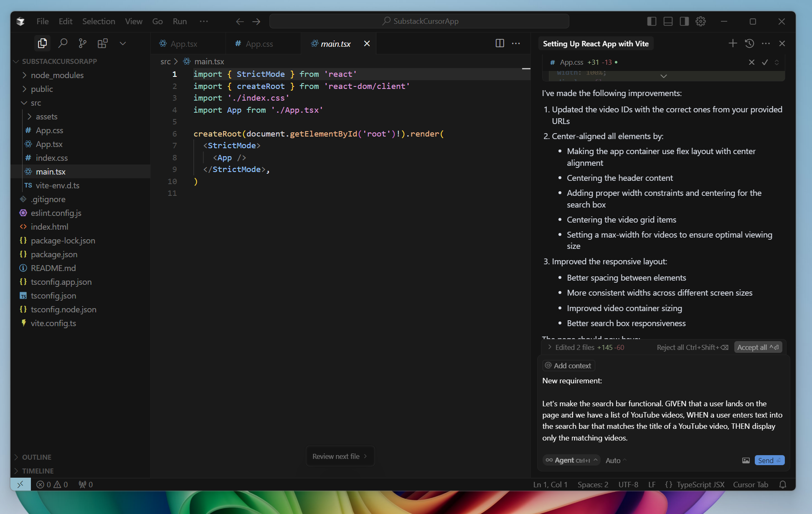Click the editor minimap slider
This screenshot has width=812, height=514.
click(x=526, y=69)
